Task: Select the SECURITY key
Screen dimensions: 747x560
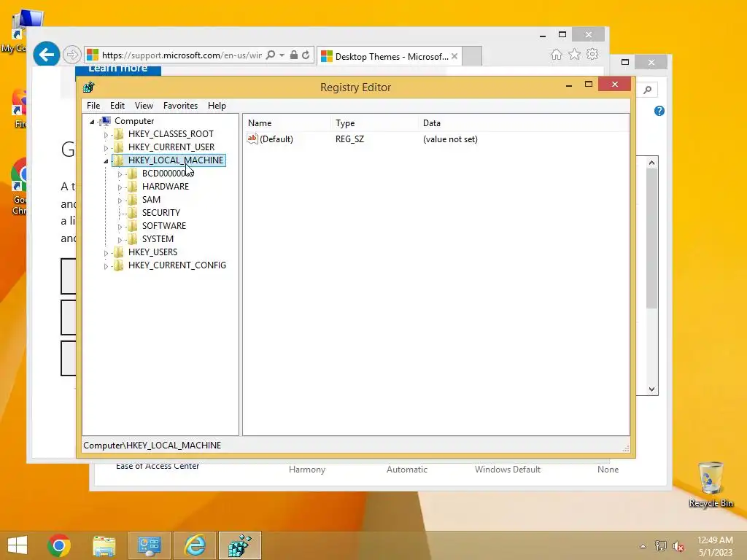Action: pyautogui.click(x=161, y=212)
